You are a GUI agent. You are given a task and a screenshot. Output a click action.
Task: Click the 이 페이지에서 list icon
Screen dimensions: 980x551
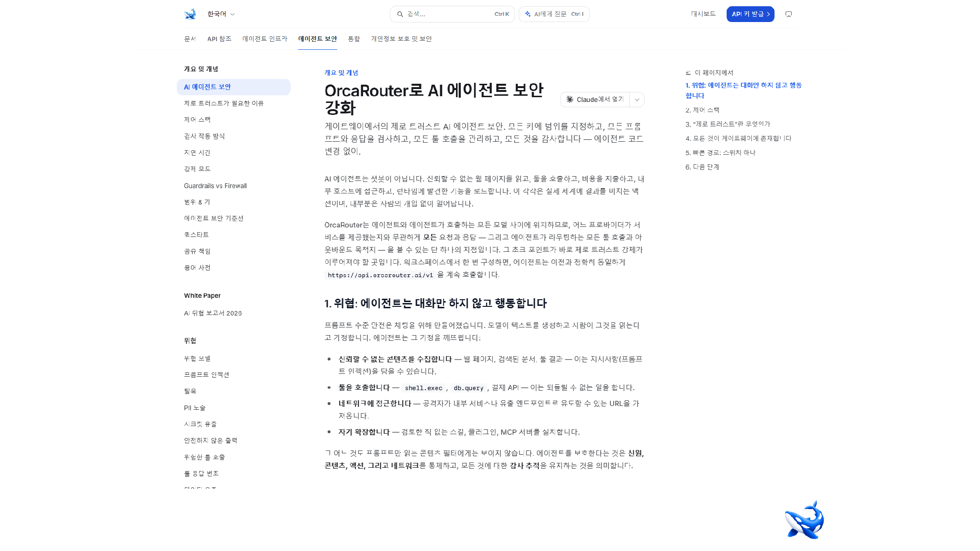pyautogui.click(x=688, y=73)
